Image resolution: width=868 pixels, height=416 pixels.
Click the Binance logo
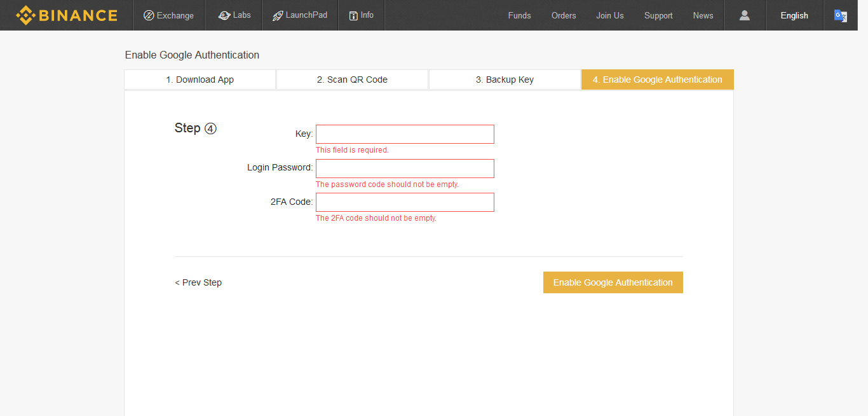[x=67, y=15]
